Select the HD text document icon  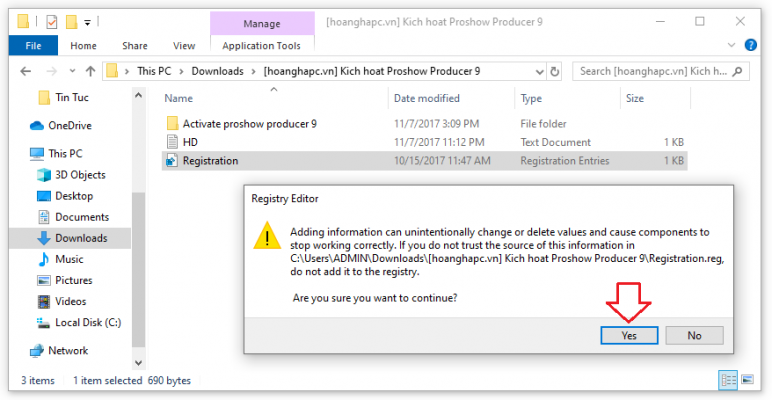[x=171, y=142]
